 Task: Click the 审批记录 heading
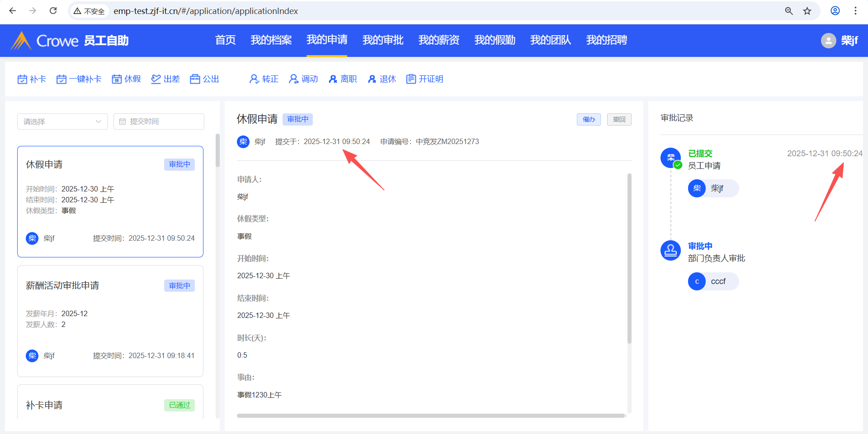click(x=677, y=118)
